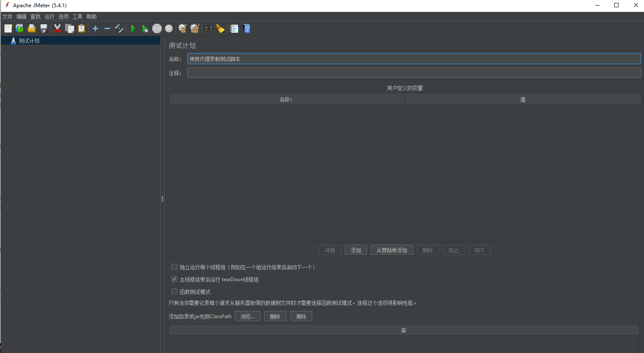Click the 详细 button
This screenshot has height=353, width=644.
330,250
